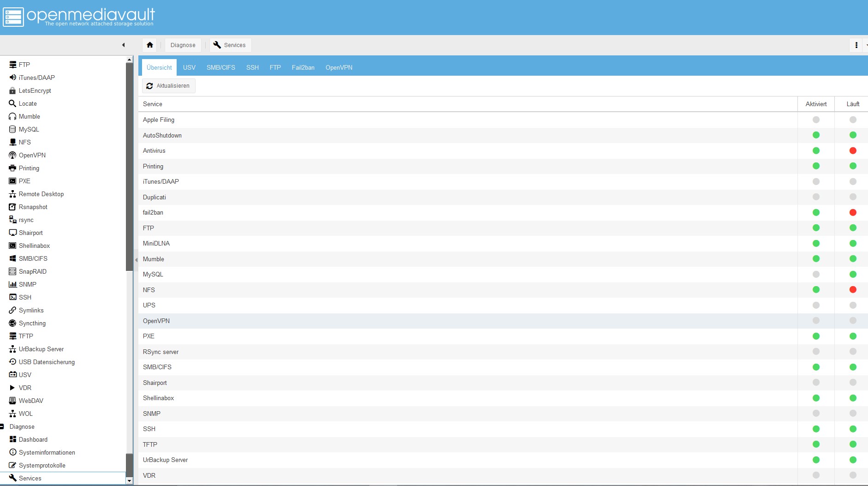Sort by the Läuft column header

pos(852,104)
